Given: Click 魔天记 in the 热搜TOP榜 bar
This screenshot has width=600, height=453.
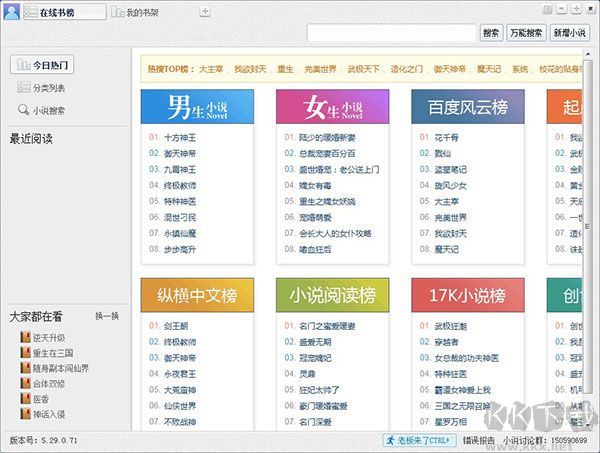Looking at the screenshot, I should 489,69.
